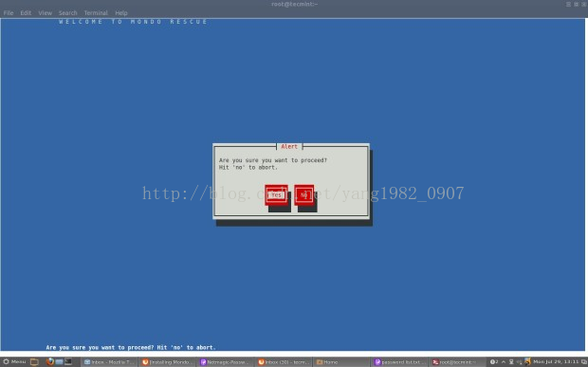The height and width of the screenshot is (367, 588).
Task: Open the file manager folder icon in taskbar
Action: pyautogui.click(x=34, y=361)
